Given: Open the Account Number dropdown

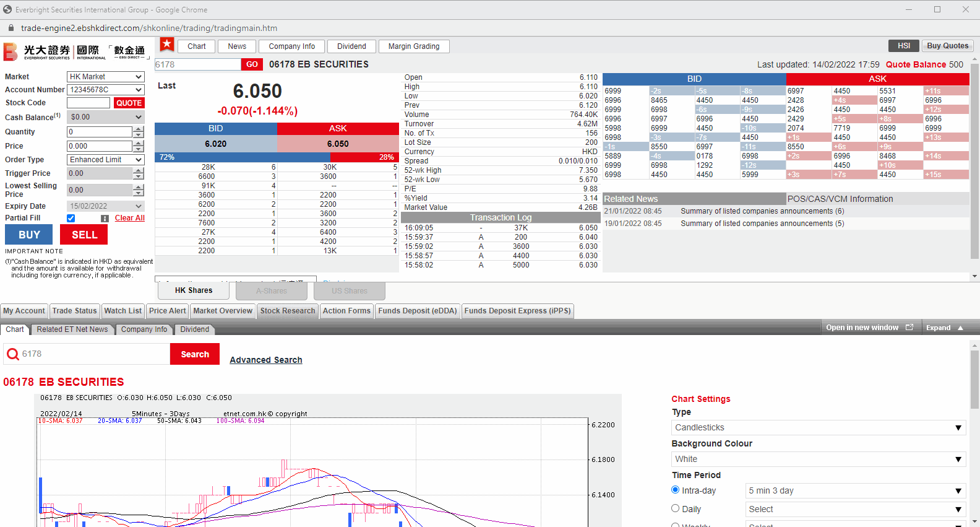Looking at the screenshot, I should (106, 90).
